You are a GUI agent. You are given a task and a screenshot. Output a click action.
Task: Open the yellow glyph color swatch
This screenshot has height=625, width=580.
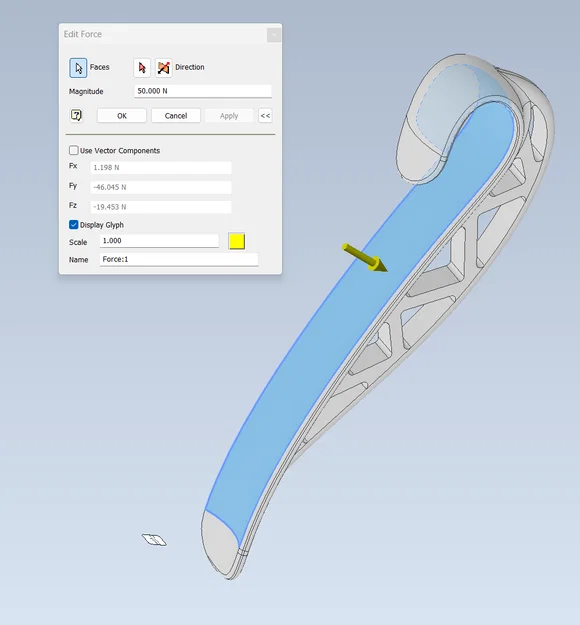(x=237, y=242)
